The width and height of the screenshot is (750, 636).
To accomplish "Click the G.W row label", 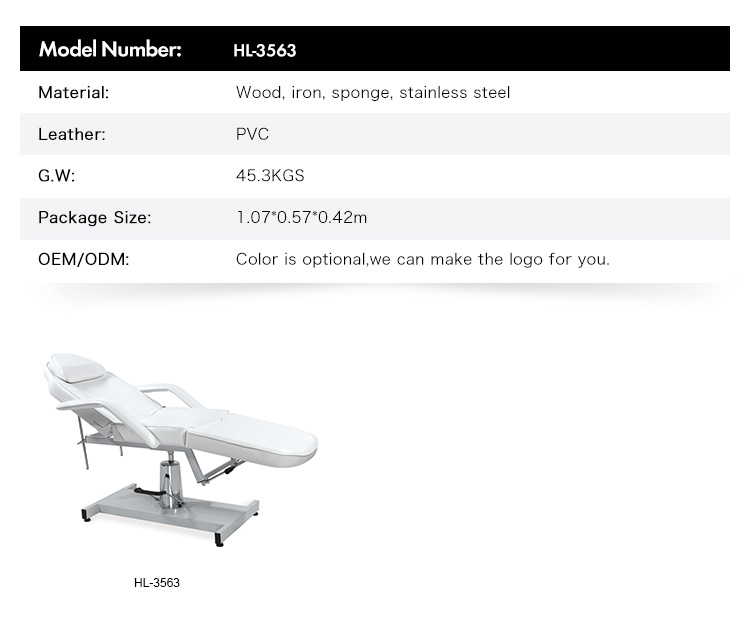I will [x=56, y=176].
